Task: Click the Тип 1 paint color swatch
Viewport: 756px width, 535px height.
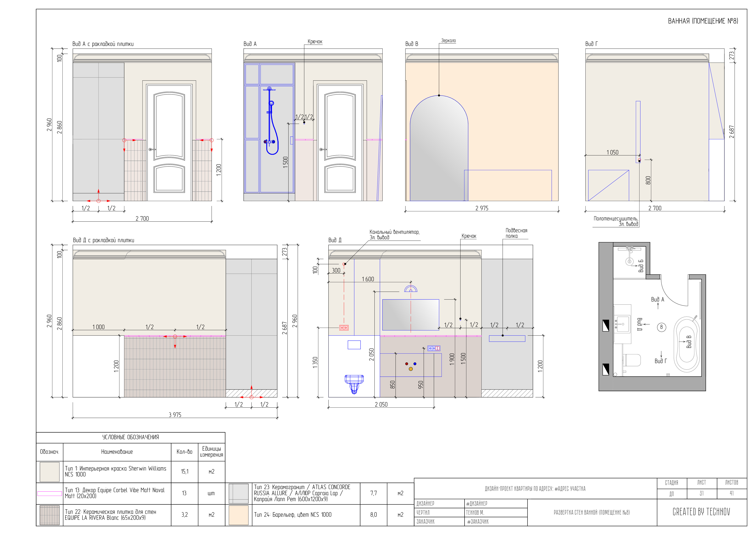Action: click(x=49, y=472)
